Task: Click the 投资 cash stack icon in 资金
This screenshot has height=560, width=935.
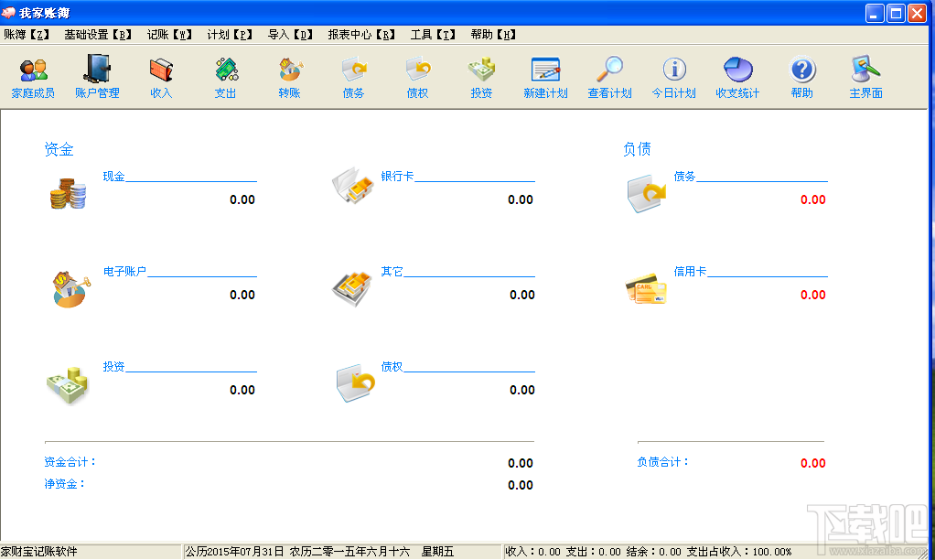Action: point(68,386)
